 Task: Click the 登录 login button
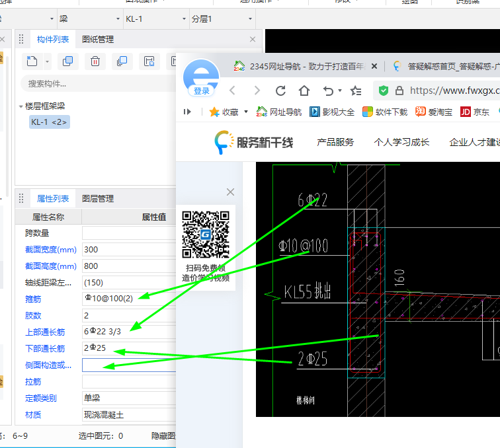click(201, 91)
